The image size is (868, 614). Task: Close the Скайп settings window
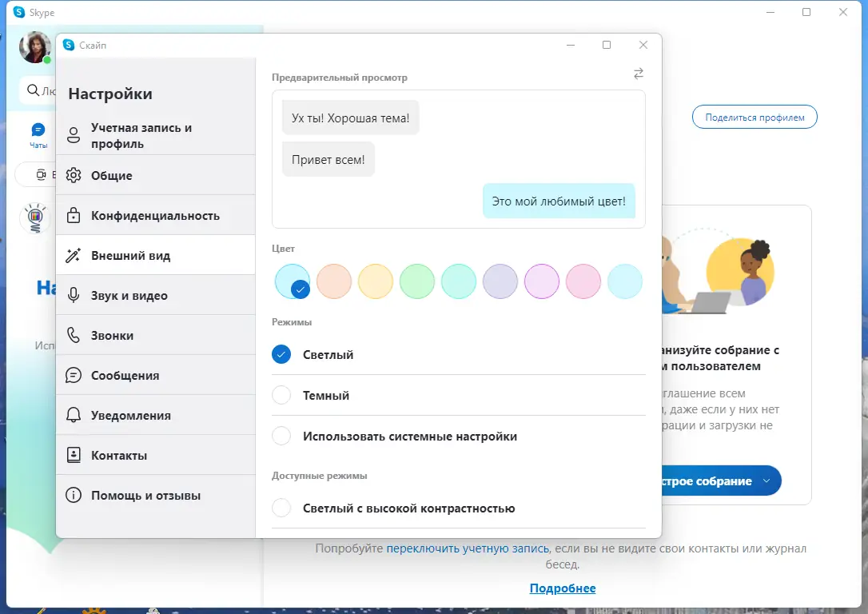click(643, 45)
